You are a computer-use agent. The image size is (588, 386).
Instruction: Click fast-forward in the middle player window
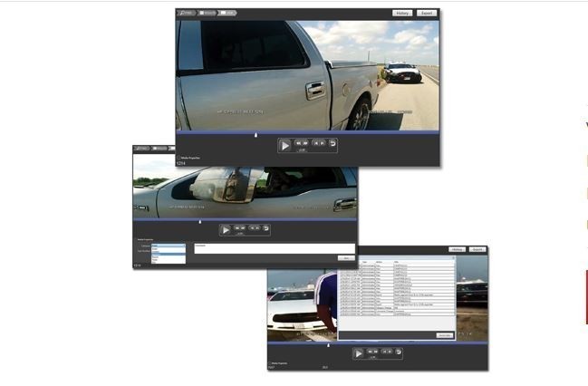pyautogui.click(x=243, y=227)
